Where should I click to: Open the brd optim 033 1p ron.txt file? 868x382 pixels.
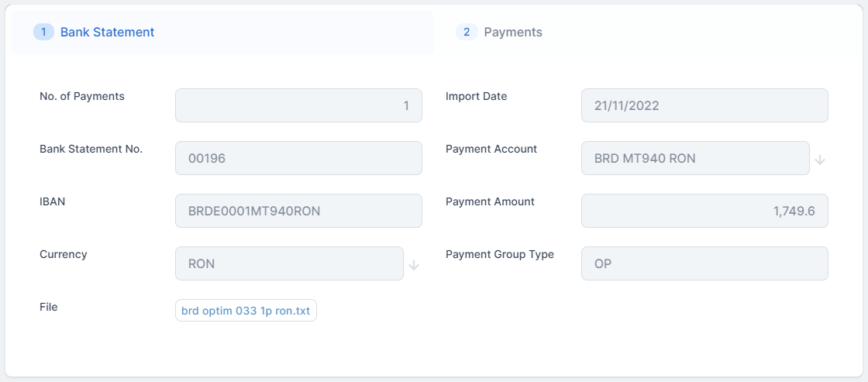tap(246, 311)
